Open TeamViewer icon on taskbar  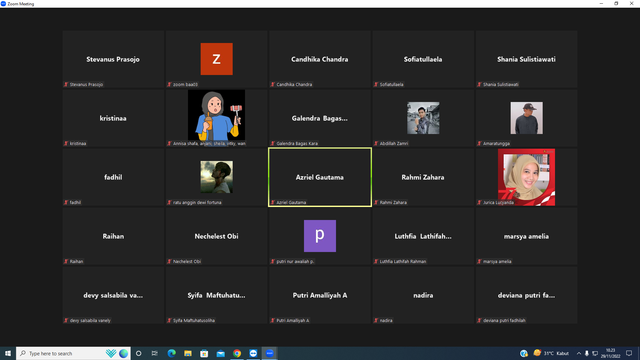coord(253,353)
